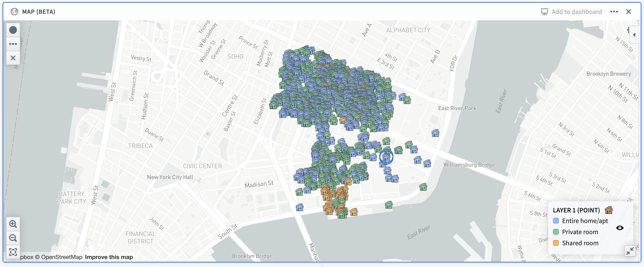Select the circled blue house marker
The image size is (644, 267).
[x=386, y=157]
